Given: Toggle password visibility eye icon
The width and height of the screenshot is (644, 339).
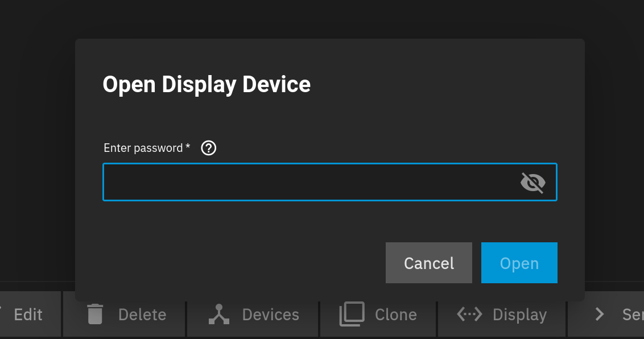Looking at the screenshot, I should (532, 182).
